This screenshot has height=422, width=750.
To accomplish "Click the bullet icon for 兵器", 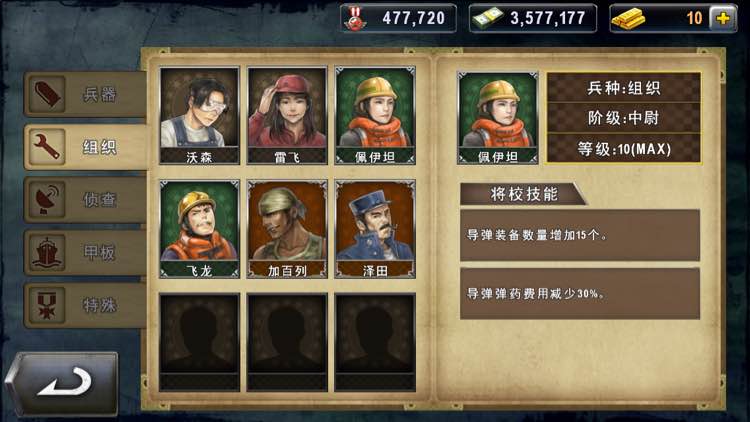I will pos(47,94).
